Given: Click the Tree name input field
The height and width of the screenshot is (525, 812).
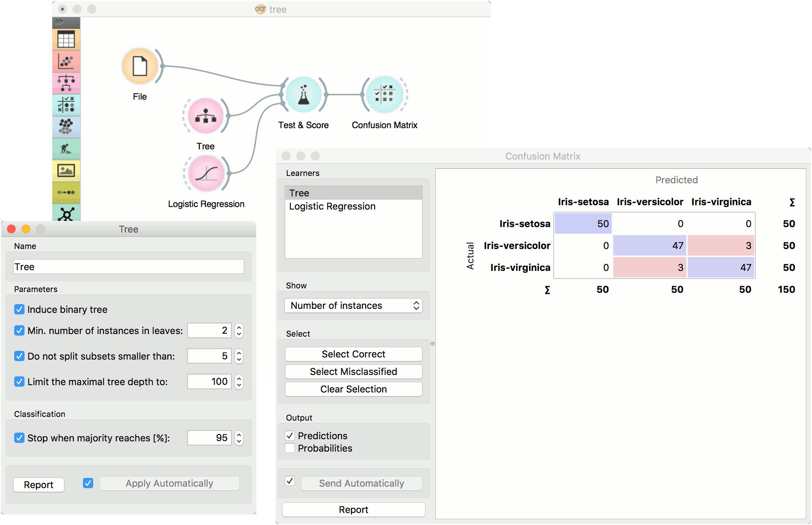Looking at the screenshot, I should 129,267.
